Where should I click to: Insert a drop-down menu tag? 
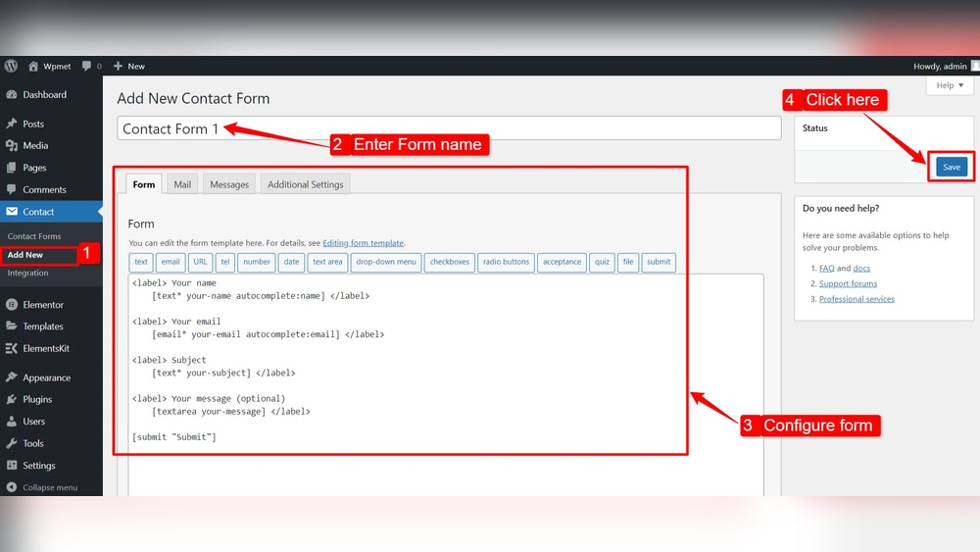click(386, 262)
